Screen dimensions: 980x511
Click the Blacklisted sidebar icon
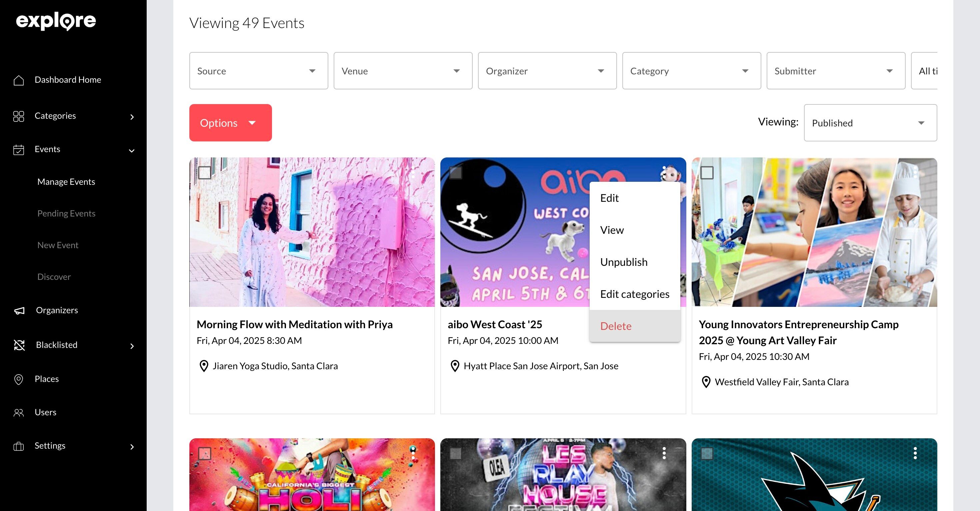tap(19, 345)
